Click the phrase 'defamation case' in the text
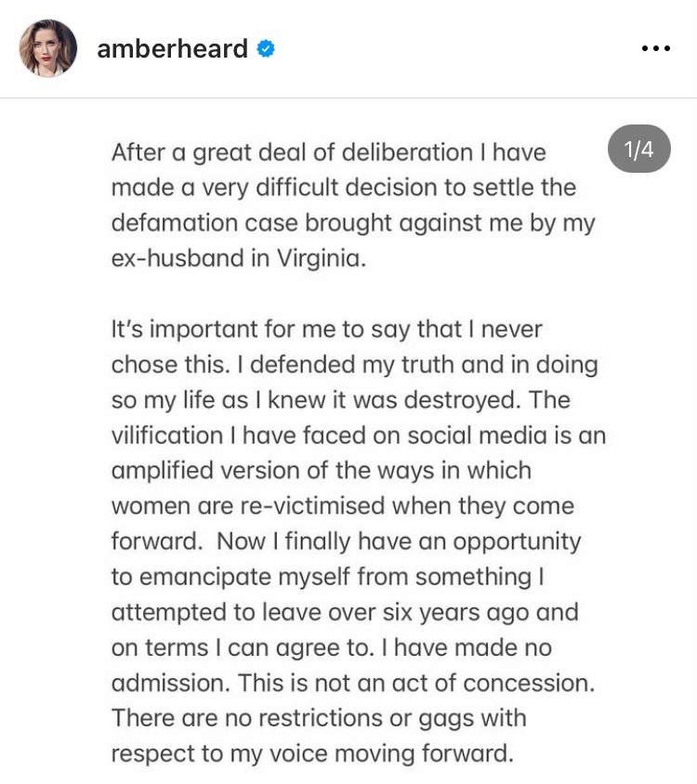Viewport: 697px width, 784px height. [204, 223]
